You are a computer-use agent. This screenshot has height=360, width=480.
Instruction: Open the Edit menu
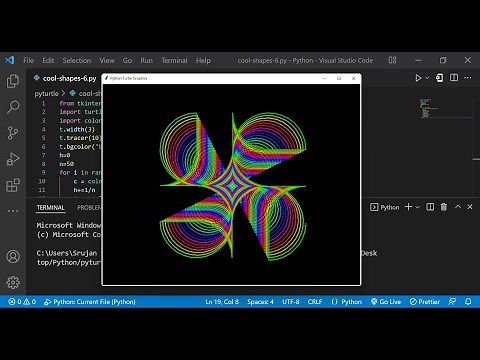pyautogui.click(x=48, y=60)
